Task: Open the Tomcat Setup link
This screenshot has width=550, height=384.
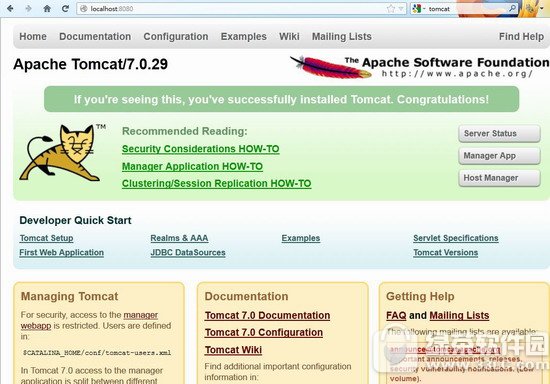Action: pyautogui.click(x=46, y=238)
